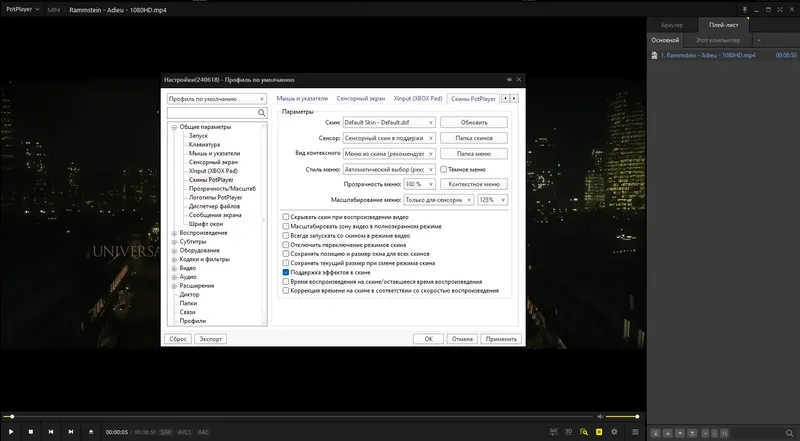Open the 'Браузер' tab in the side panel
The image size is (800, 441).
[x=671, y=25]
